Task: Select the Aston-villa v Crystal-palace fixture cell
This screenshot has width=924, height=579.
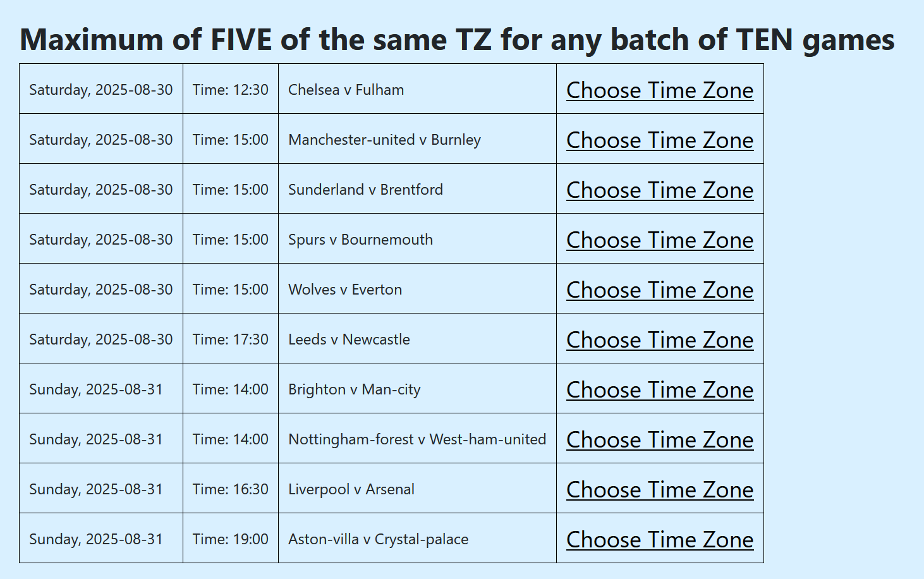Action: 378,539
